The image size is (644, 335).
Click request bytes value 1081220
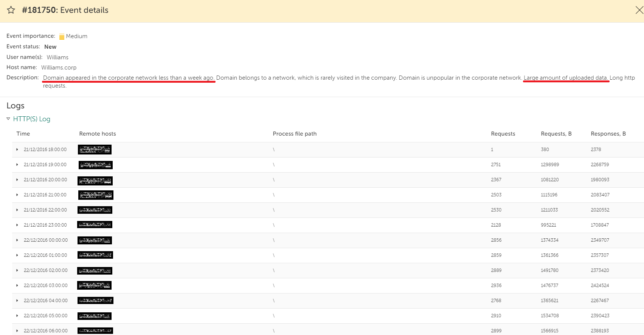click(550, 180)
